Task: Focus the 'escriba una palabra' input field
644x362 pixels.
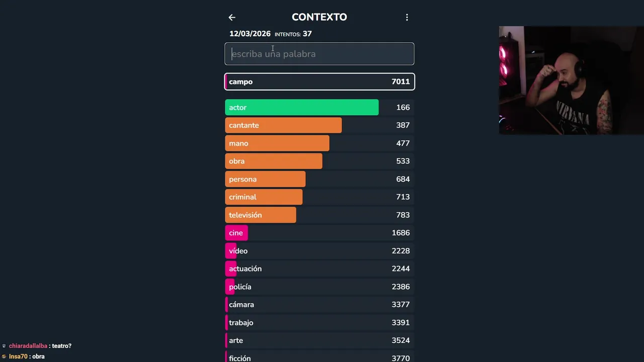Action: pos(319,54)
